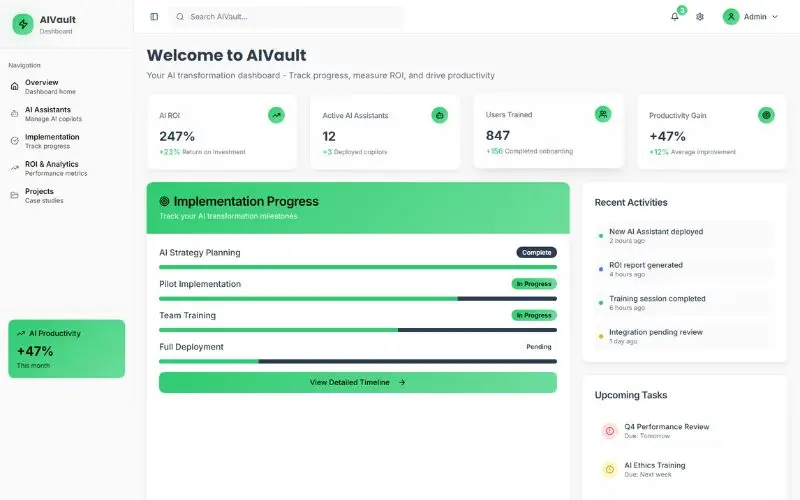This screenshot has height=500, width=800.
Task: Click the Projects folder icon
Action: pyautogui.click(x=14, y=195)
